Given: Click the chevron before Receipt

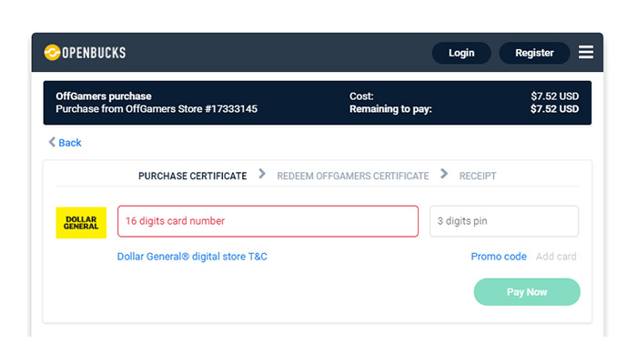Looking at the screenshot, I should coord(444,175).
